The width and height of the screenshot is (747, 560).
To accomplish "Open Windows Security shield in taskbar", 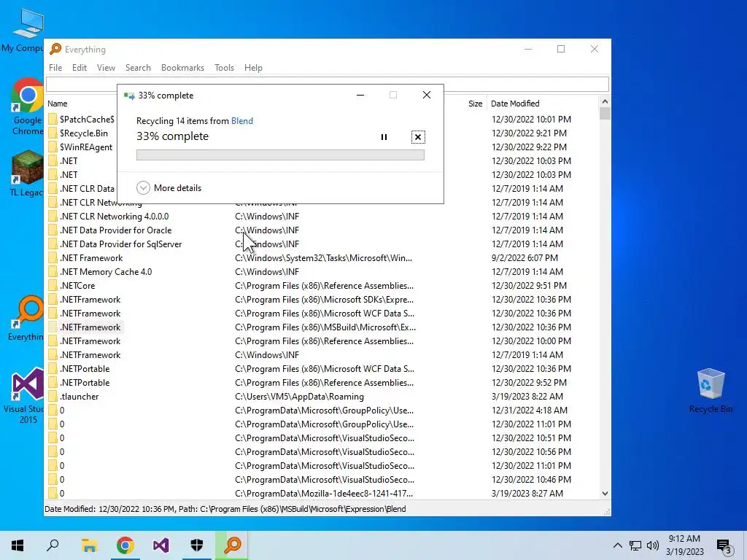I will coord(197,545).
